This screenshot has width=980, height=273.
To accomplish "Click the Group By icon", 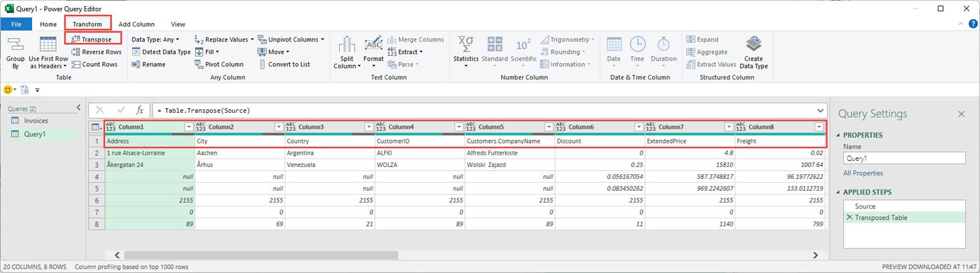I will (x=15, y=45).
